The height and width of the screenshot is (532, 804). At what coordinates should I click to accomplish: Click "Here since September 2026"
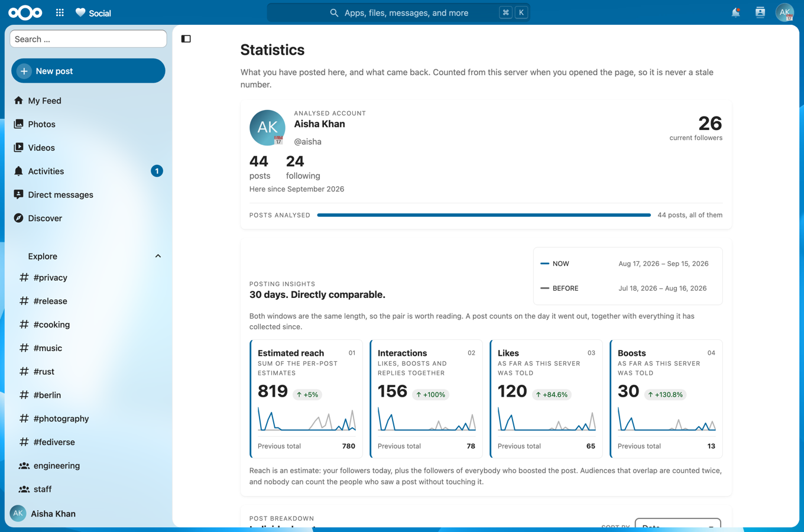pos(297,189)
